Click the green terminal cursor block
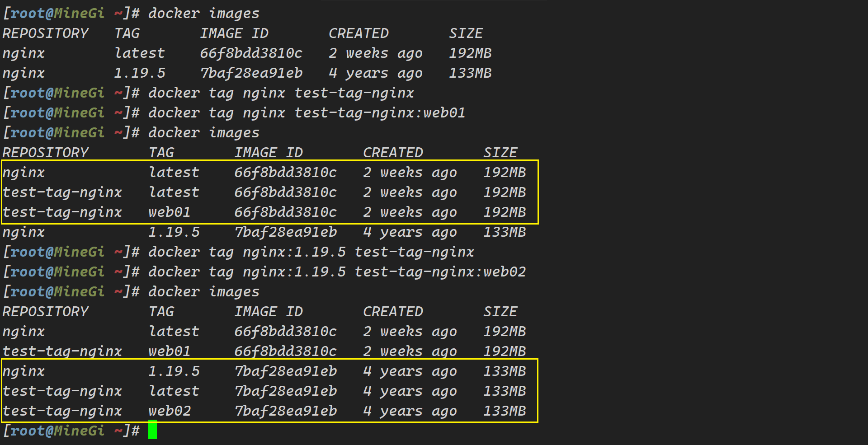This screenshot has height=445, width=868. pyautogui.click(x=152, y=430)
